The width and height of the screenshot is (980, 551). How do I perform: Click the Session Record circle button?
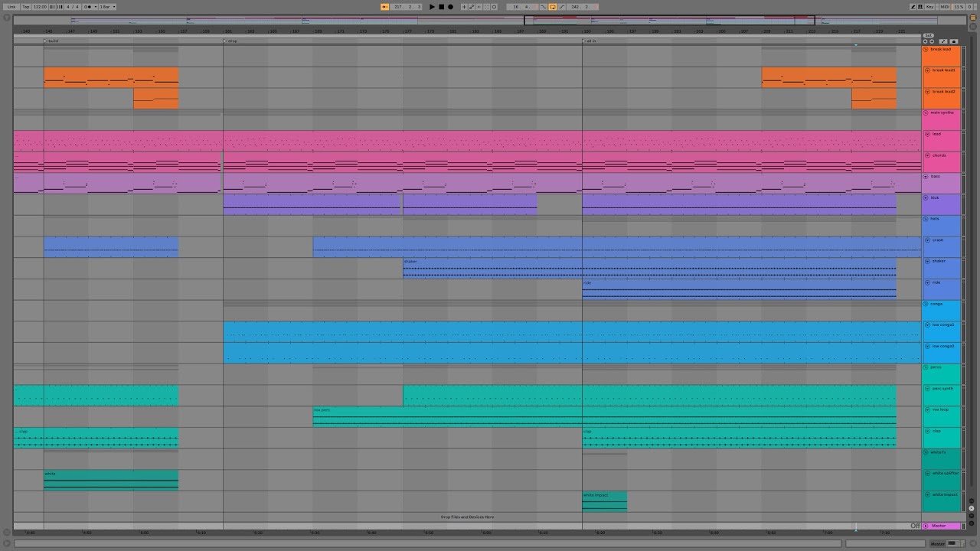pyautogui.click(x=494, y=7)
